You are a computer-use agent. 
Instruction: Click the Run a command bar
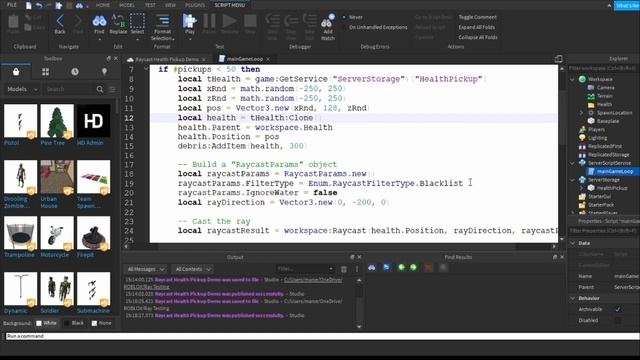click(322, 336)
